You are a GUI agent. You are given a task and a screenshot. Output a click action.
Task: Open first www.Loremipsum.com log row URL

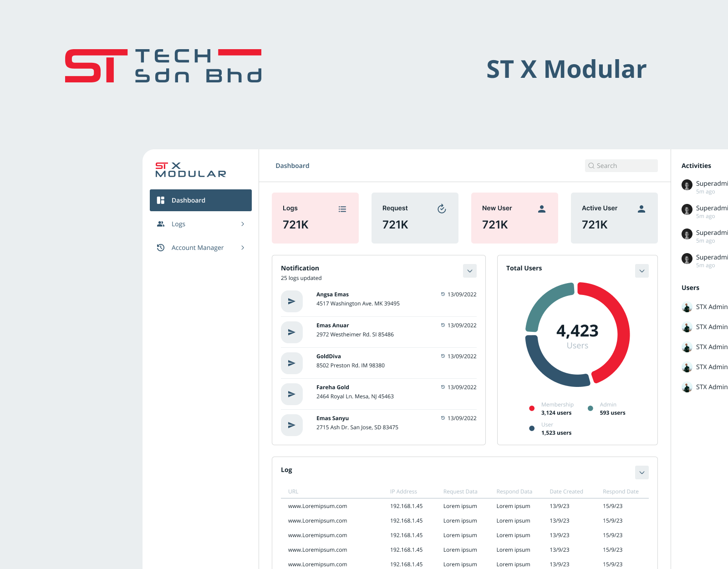tap(317, 506)
